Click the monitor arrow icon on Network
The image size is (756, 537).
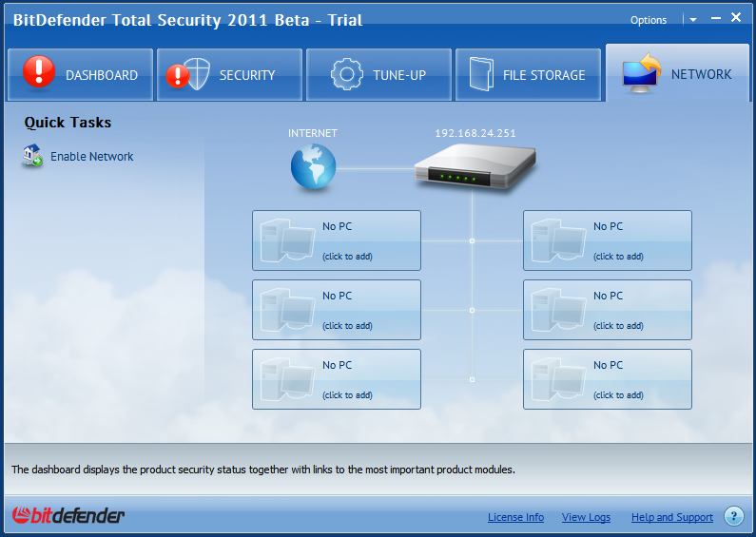[x=641, y=73]
